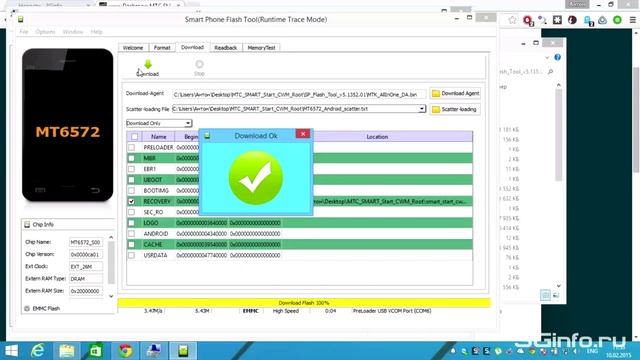Click the Download Ok dialog title icon
The width and height of the screenshot is (640, 360).
pos(207,136)
